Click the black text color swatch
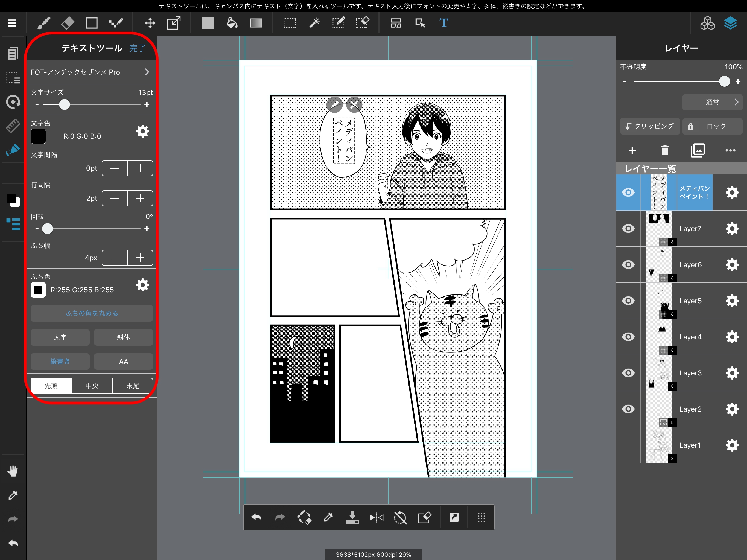747x560 pixels. click(38, 136)
